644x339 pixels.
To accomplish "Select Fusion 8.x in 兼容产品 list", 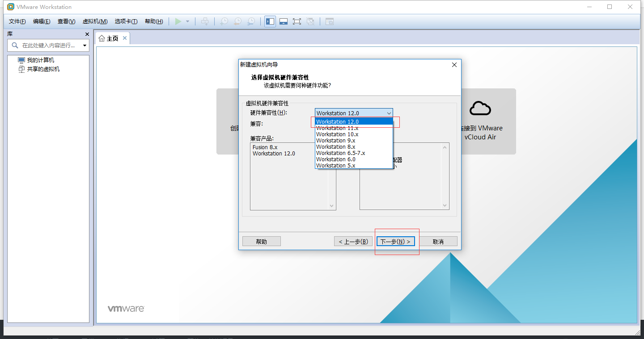I will (265, 147).
